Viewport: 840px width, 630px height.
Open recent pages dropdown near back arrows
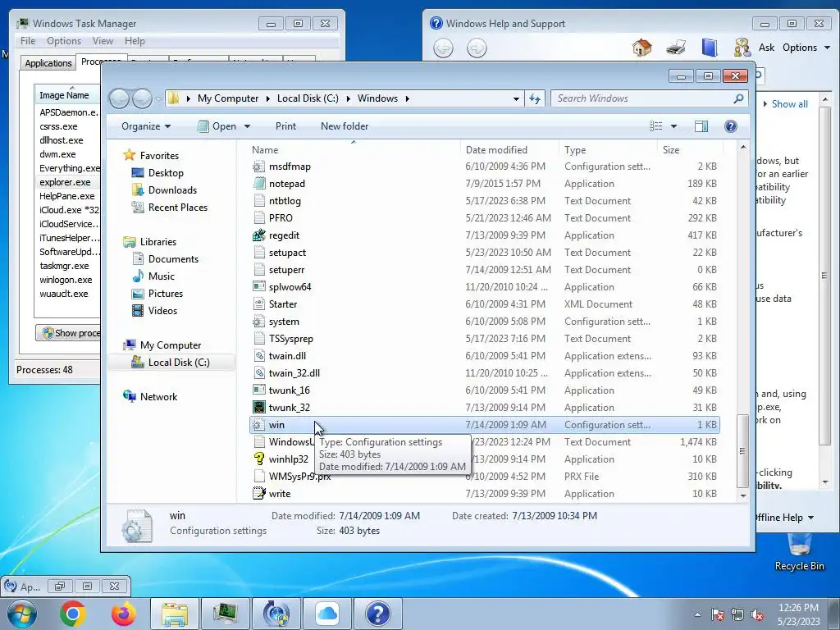click(158, 98)
